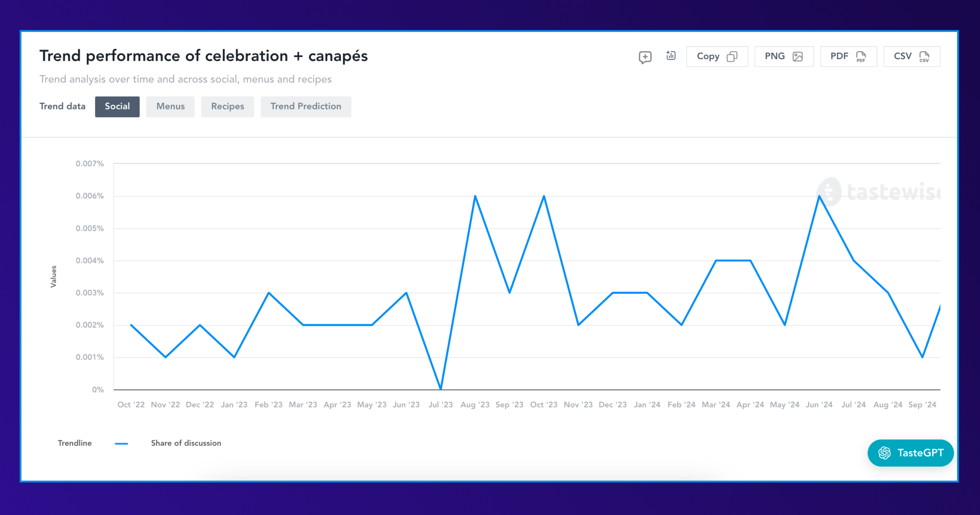Screen dimensions: 980x515
Task: Switch to the Social tab
Action: 116,106
